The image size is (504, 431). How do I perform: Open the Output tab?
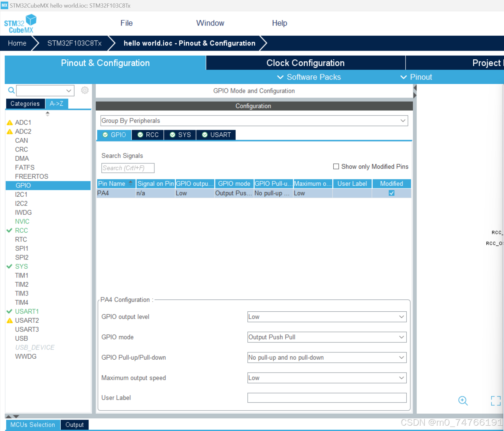point(75,425)
